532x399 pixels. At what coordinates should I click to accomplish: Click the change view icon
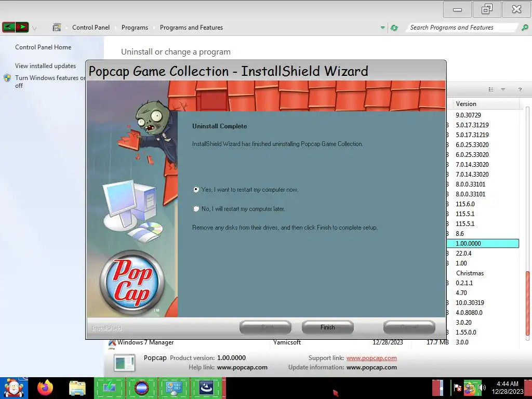pos(490,89)
